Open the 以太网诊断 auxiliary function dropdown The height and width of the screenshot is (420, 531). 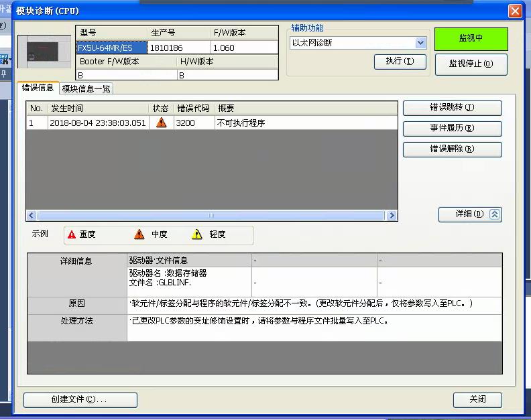pos(420,43)
